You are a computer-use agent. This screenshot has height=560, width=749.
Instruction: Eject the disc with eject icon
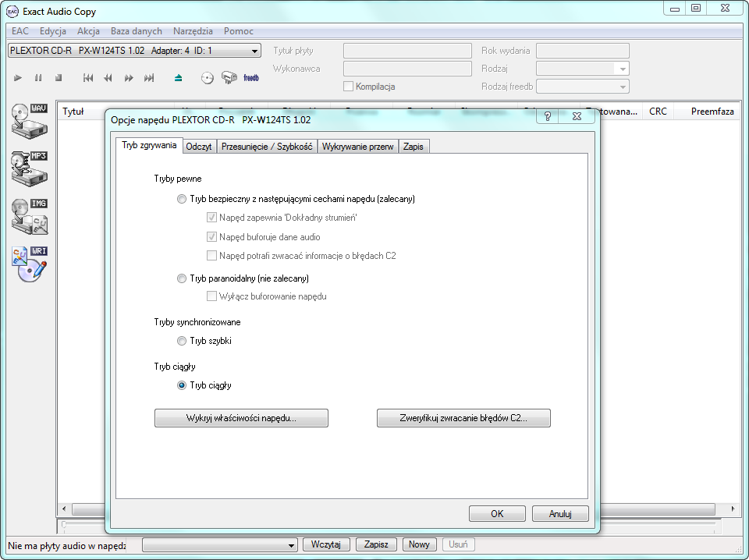click(178, 78)
